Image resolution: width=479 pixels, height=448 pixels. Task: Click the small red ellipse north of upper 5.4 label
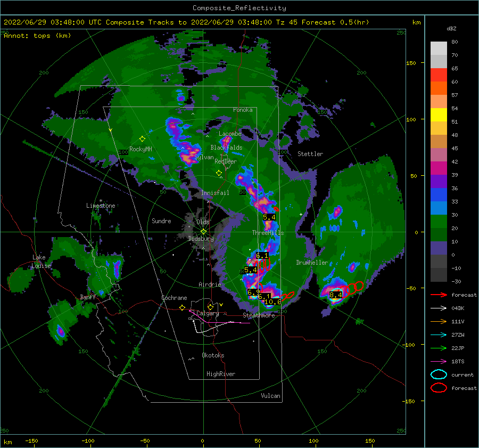pyautogui.click(x=276, y=209)
